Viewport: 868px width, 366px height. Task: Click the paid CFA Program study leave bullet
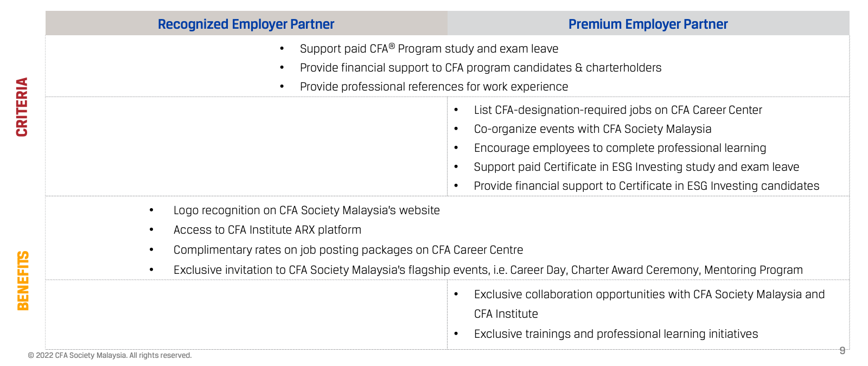tap(429, 49)
